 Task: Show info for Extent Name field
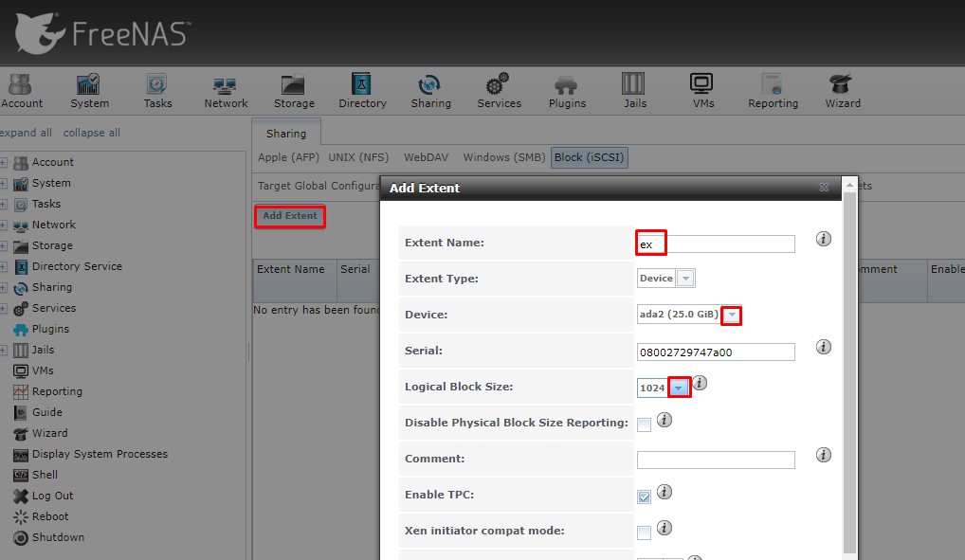(x=824, y=239)
